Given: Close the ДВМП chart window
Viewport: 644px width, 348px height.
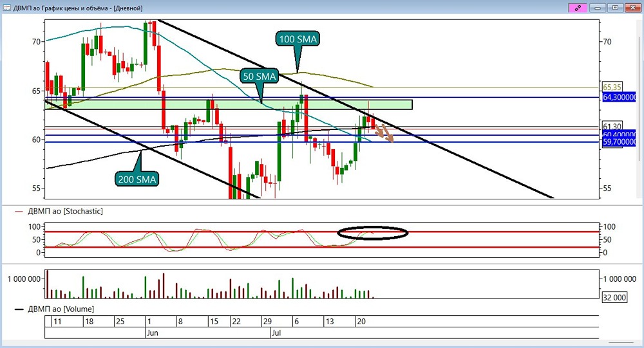Looking at the screenshot, I should click(x=632, y=8).
